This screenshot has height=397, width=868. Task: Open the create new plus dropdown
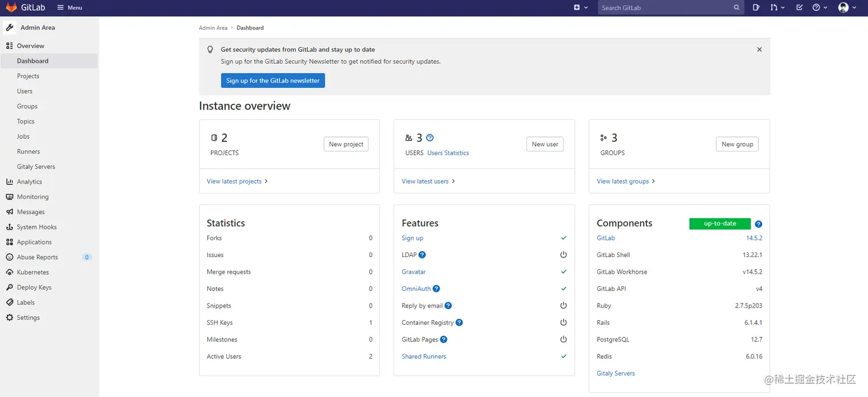coord(581,7)
